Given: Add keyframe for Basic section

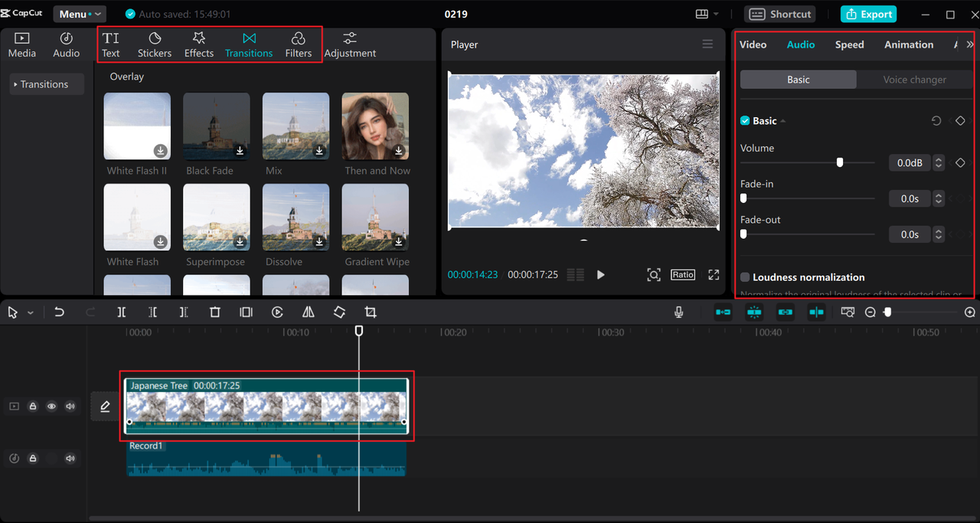Looking at the screenshot, I should pos(960,121).
